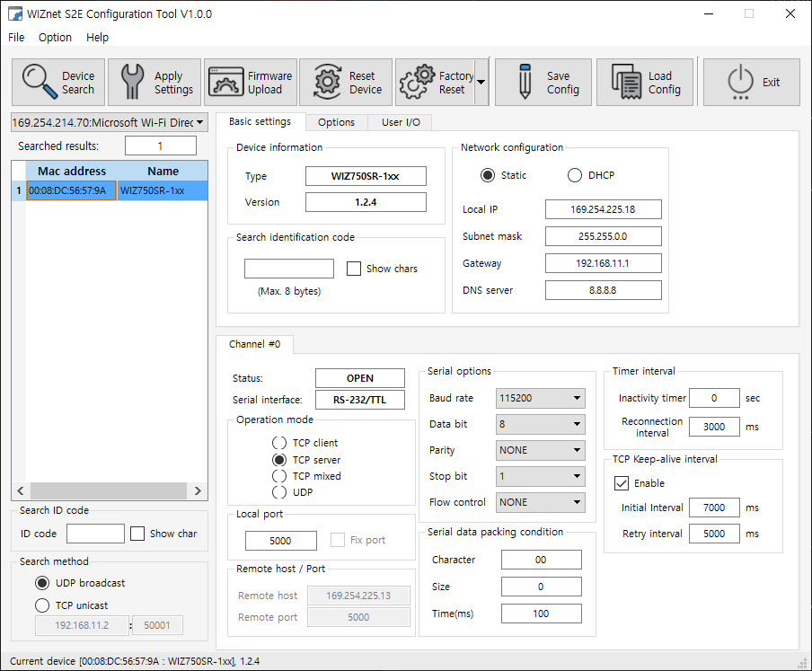This screenshot has width=812, height=671.
Task: Click the Local port input field
Action: (x=281, y=540)
